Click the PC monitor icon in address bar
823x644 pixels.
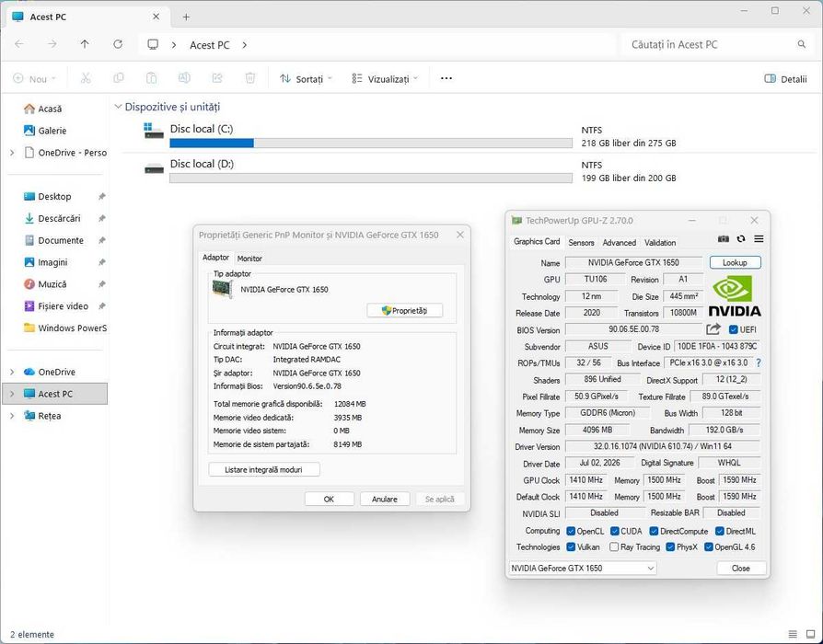pyautogui.click(x=153, y=44)
